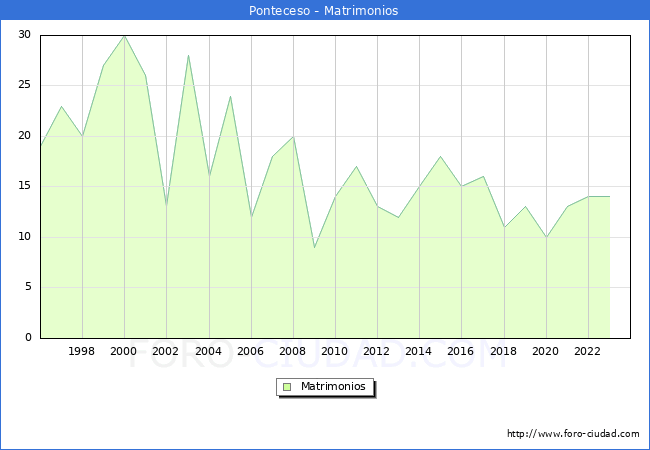The height and width of the screenshot is (450, 650).
Task: Click the 2020 dip data point
Action: pos(546,237)
